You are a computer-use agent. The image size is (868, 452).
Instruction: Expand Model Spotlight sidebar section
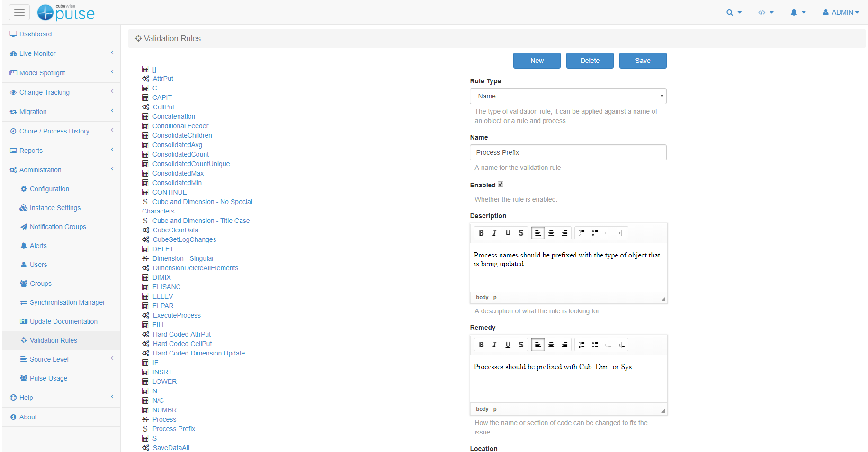tap(61, 73)
